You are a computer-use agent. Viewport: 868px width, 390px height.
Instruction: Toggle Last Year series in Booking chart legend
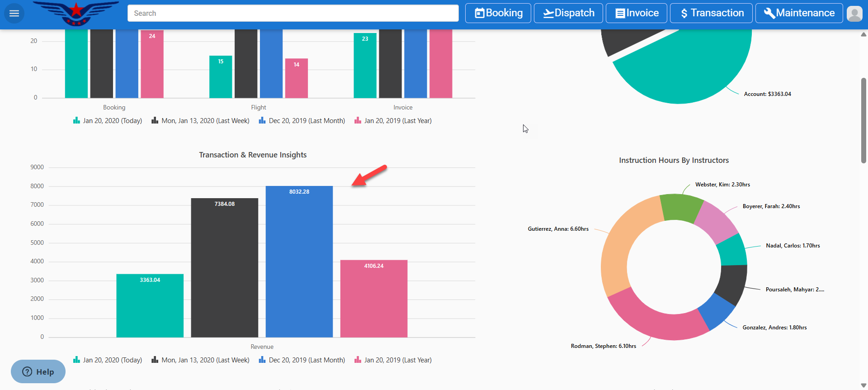393,121
